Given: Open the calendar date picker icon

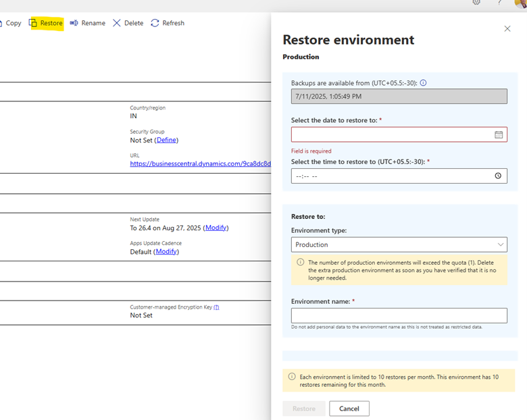Looking at the screenshot, I should coord(499,134).
